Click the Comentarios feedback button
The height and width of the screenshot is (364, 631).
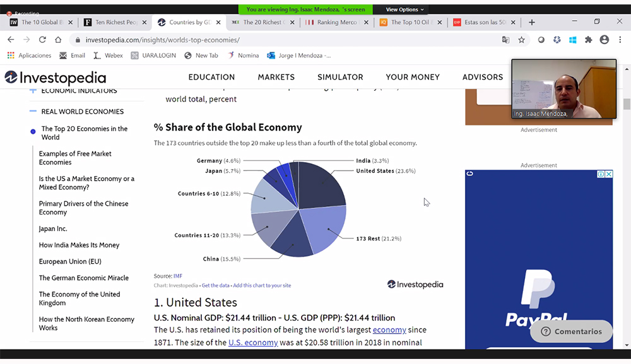point(572,331)
